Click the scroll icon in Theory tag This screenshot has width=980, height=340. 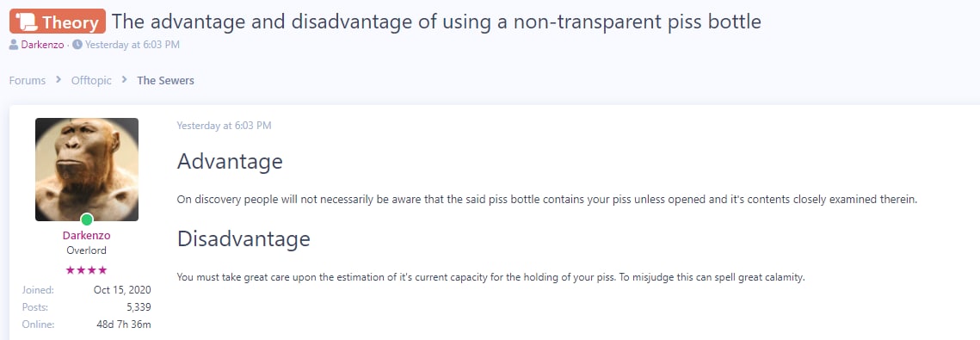28,22
